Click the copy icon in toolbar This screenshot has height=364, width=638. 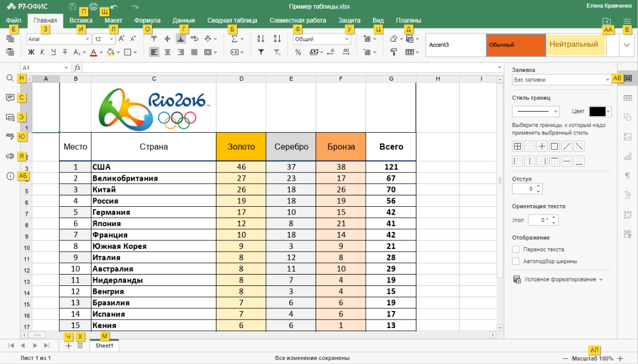[x=10, y=39]
